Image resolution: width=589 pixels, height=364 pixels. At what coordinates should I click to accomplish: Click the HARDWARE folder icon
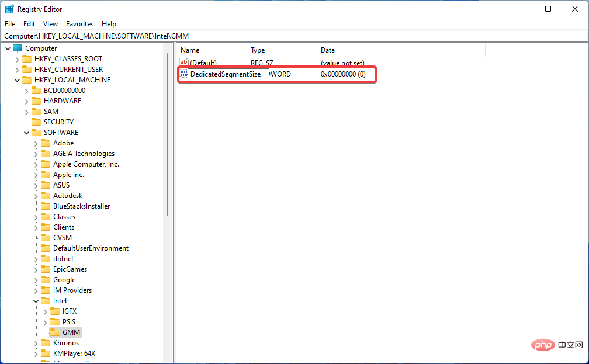click(36, 101)
